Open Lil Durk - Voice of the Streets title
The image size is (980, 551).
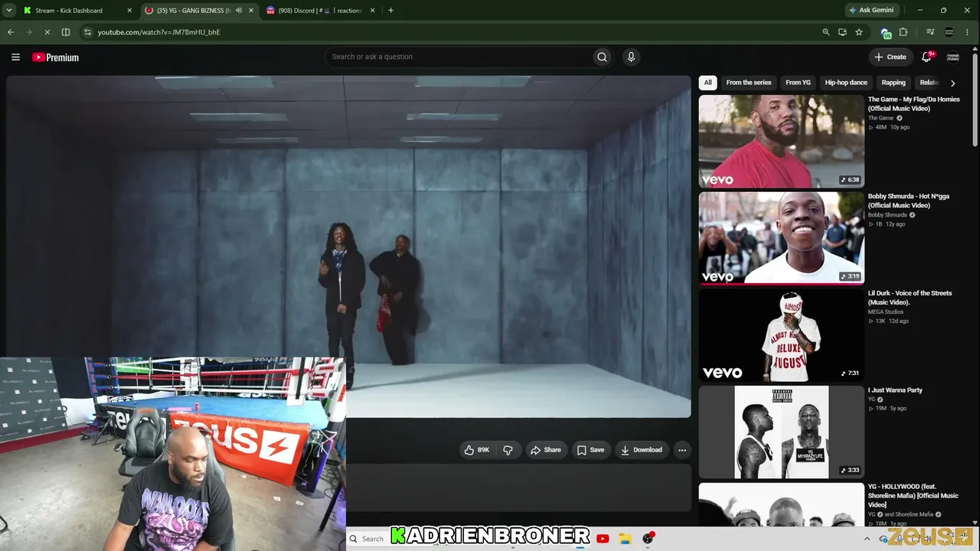(x=910, y=298)
